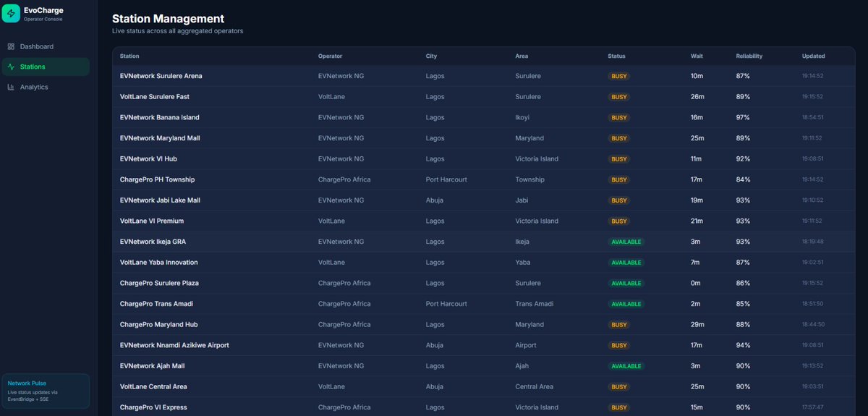Select the VoltLane Yaba Innovation station
The image size is (868, 416).
pos(158,262)
